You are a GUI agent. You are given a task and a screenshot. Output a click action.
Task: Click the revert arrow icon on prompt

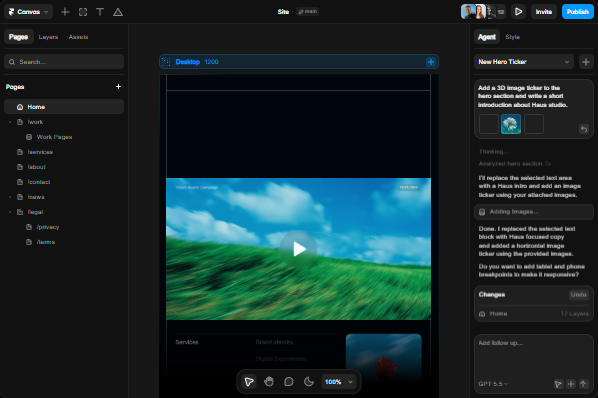click(584, 129)
